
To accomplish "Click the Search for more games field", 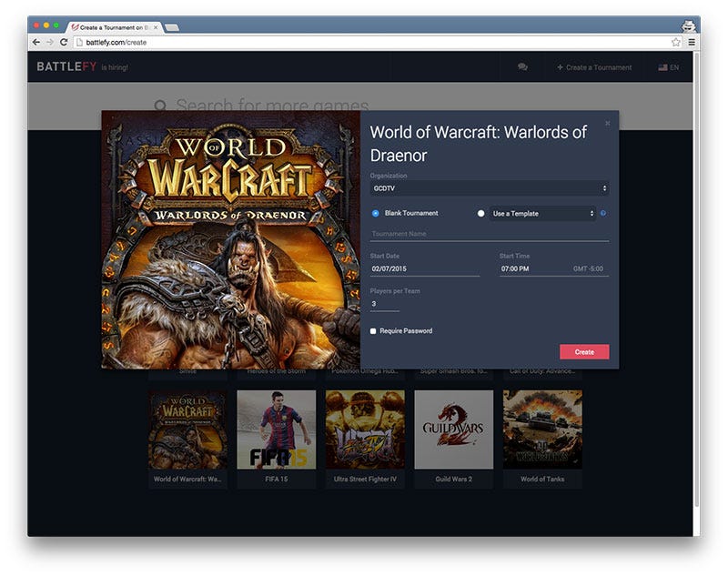I will [x=272, y=106].
